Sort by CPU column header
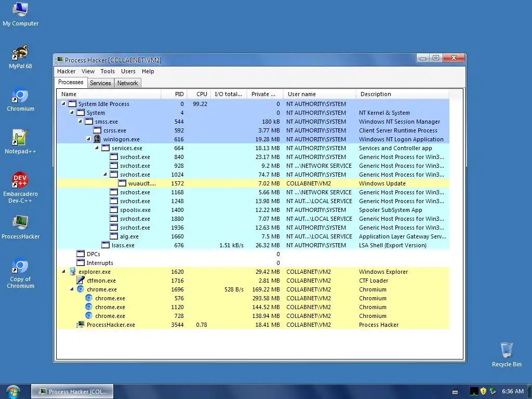 click(x=198, y=94)
